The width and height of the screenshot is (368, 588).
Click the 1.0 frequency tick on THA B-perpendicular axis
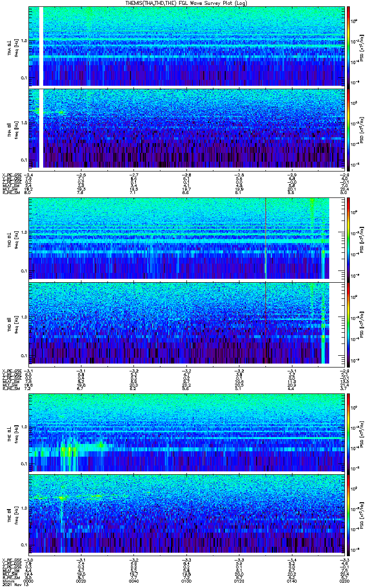coord(23,41)
